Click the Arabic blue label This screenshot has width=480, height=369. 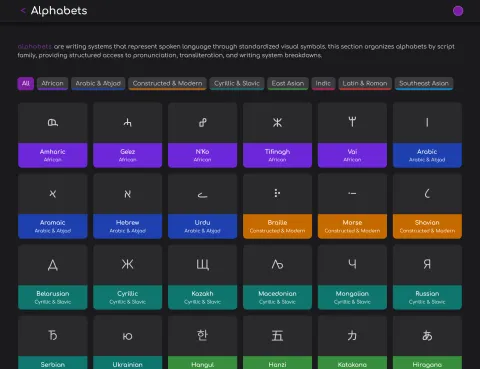(x=427, y=155)
